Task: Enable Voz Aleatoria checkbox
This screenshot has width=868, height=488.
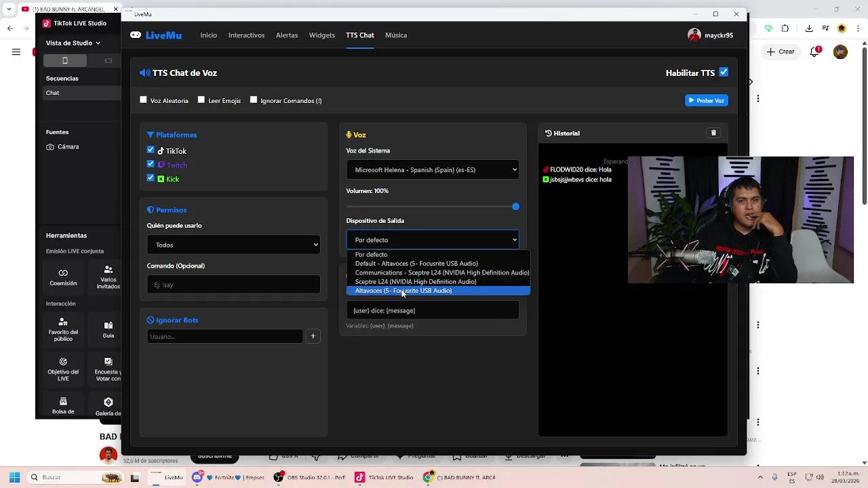Action: point(143,100)
